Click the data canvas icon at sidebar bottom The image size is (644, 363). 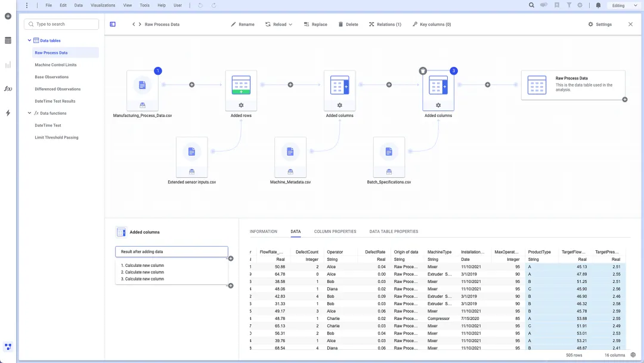click(x=8, y=346)
